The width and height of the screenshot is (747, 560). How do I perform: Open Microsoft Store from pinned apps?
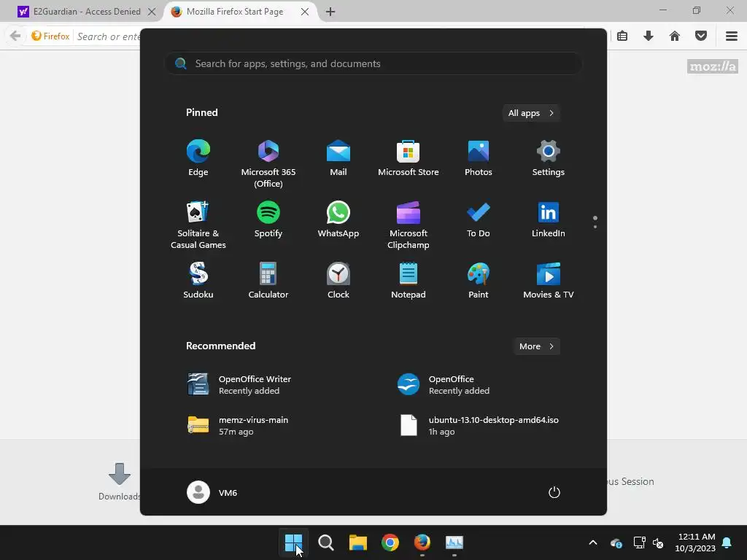click(x=409, y=158)
